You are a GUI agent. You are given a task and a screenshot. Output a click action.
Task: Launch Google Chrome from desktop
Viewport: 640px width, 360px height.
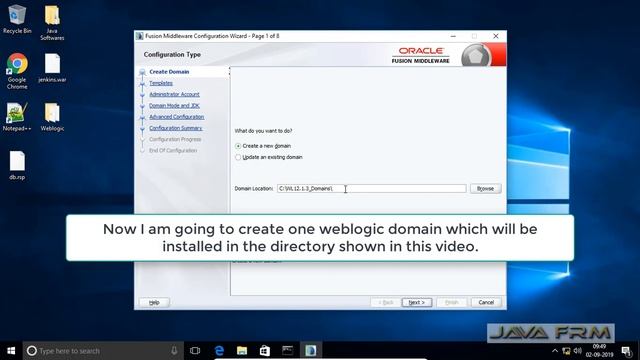tap(17, 71)
